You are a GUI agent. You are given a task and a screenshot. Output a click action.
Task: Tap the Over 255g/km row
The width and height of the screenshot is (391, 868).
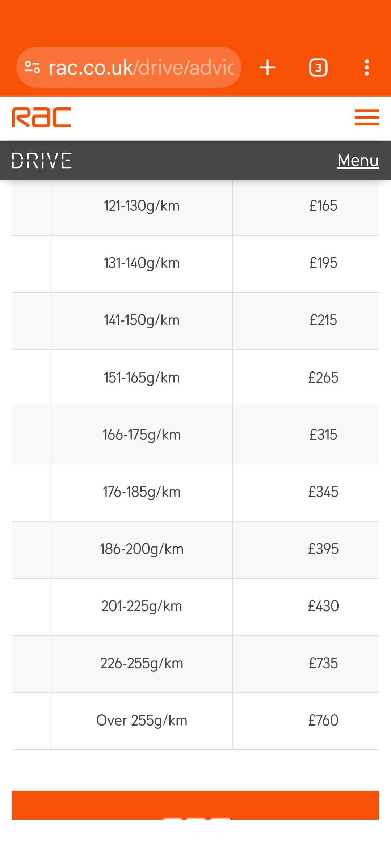(x=142, y=721)
